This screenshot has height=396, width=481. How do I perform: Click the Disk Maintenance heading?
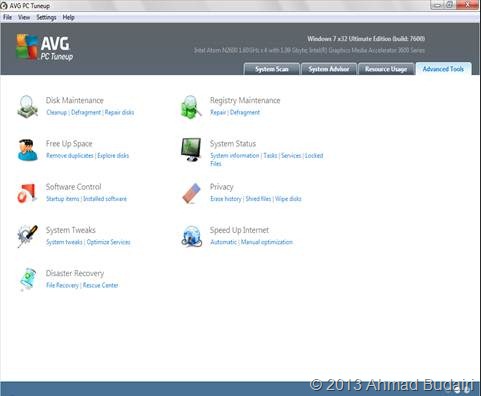click(75, 100)
